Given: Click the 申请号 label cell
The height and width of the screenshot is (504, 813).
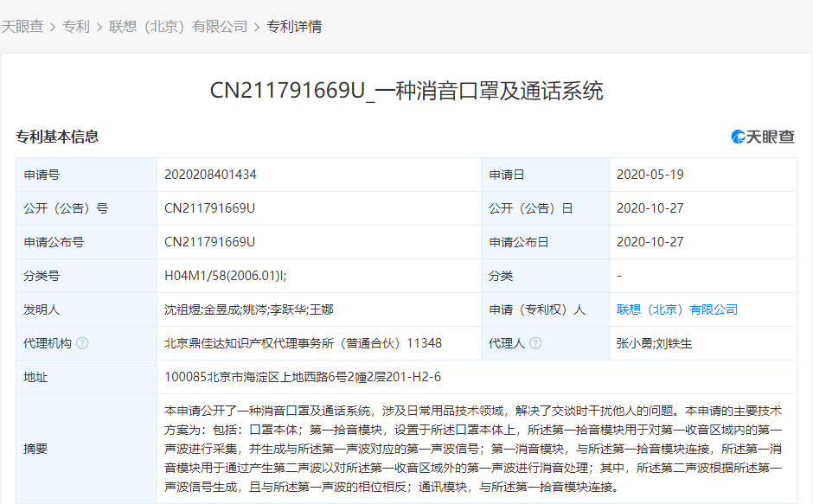Looking at the screenshot, I should 86,175.
